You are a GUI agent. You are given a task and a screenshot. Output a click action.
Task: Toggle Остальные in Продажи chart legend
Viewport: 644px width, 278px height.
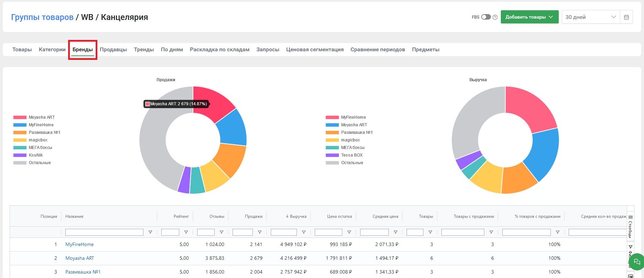(x=32, y=163)
